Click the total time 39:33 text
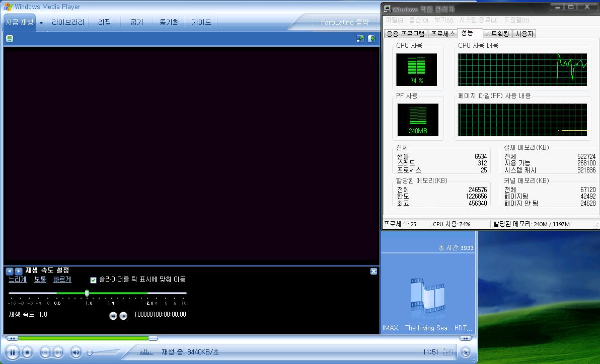Image resolution: width=600 pixels, height=364 pixels. (x=456, y=248)
